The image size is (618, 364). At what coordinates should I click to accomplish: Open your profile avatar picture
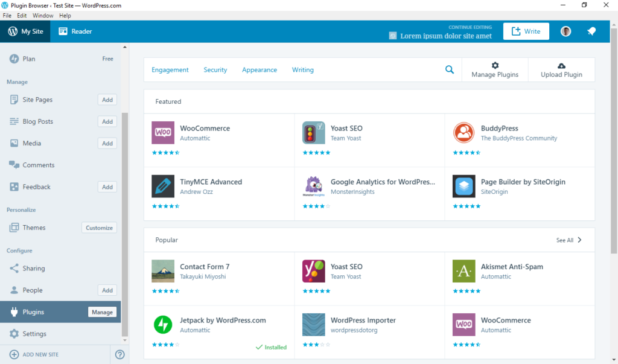(x=565, y=31)
